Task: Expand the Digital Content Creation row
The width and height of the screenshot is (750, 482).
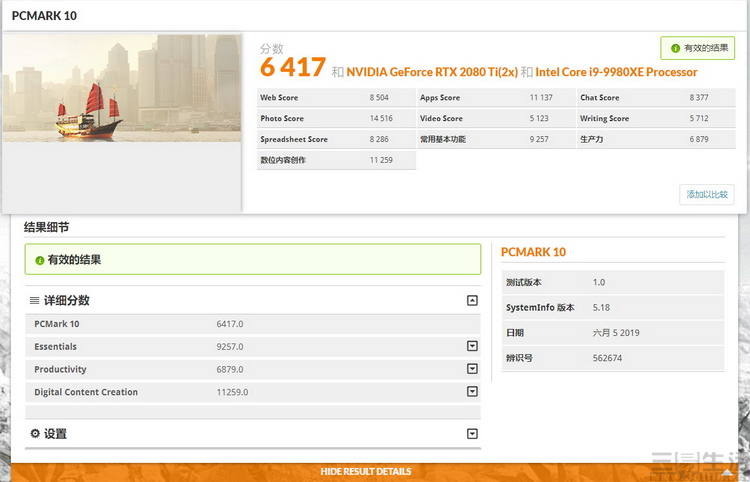Action: point(472,392)
